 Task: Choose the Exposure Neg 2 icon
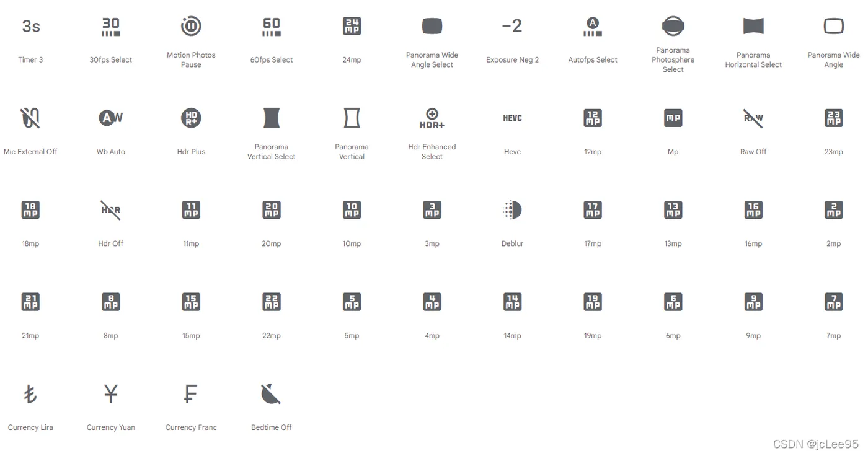coord(512,26)
